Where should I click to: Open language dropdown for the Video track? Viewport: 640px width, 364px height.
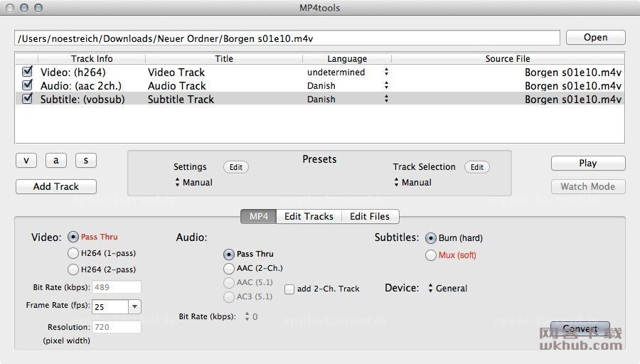pyautogui.click(x=386, y=73)
